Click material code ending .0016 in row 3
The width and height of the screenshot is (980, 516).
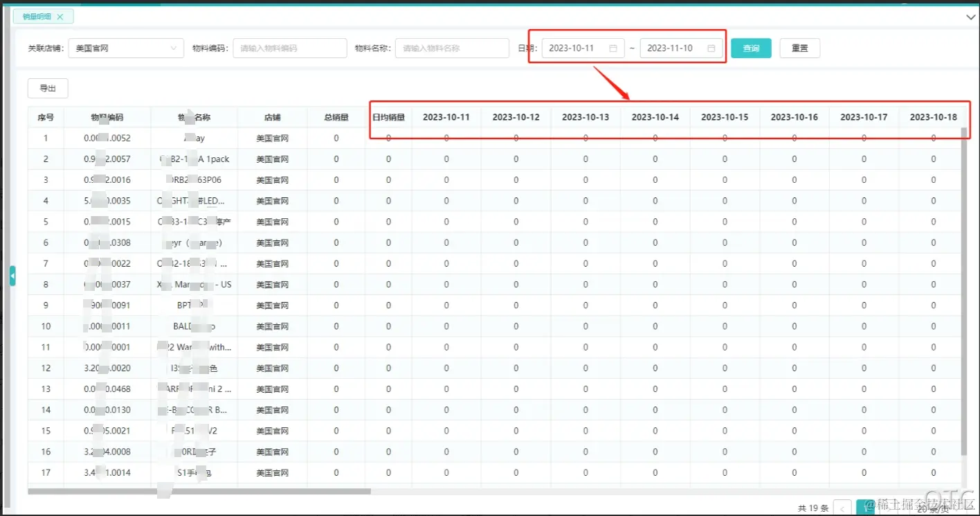point(107,180)
